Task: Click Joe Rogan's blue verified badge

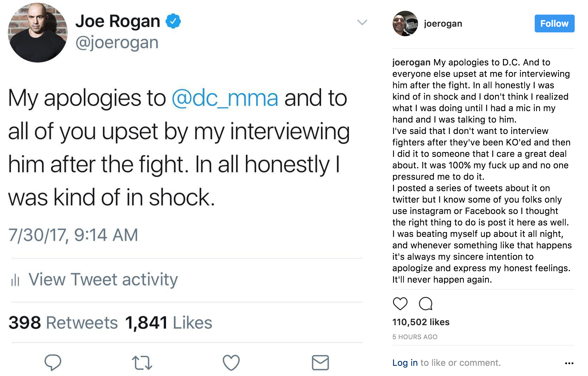Action: 173,21
